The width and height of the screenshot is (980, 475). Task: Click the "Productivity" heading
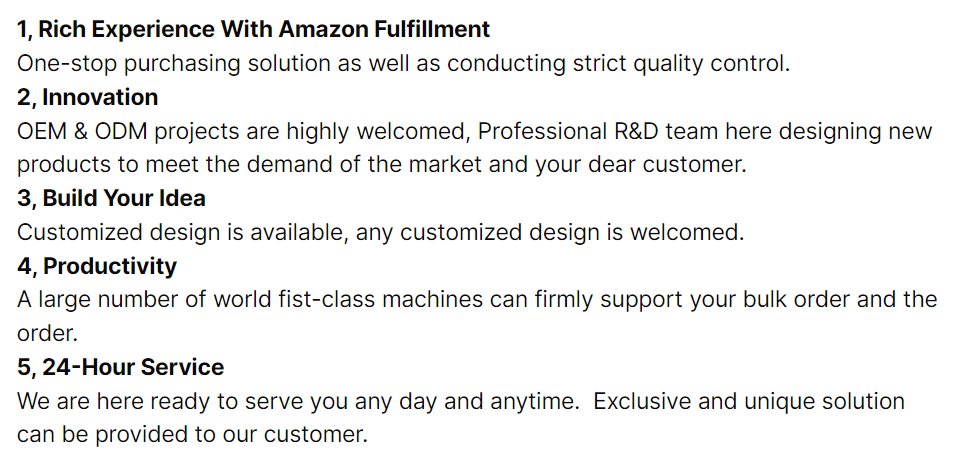tap(109, 266)
